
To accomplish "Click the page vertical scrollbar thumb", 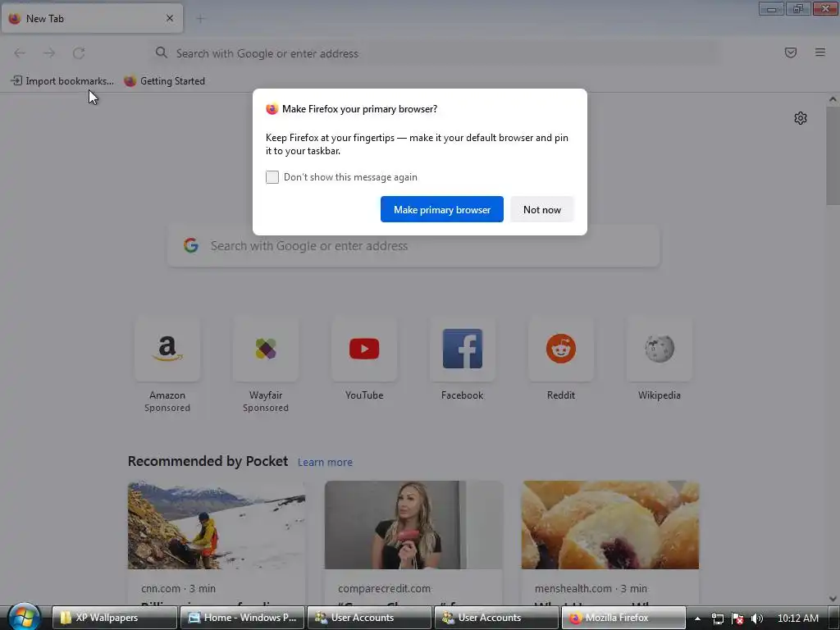I will [x=833, y=155].
